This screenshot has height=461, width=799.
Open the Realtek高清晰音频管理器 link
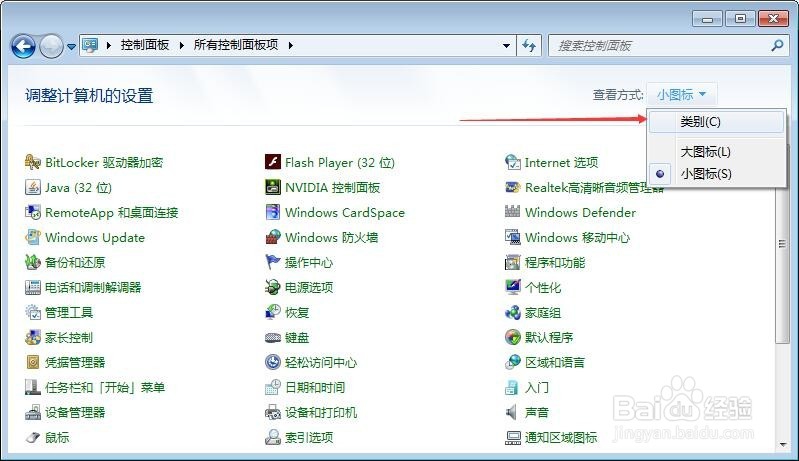[x=595, y=187]
